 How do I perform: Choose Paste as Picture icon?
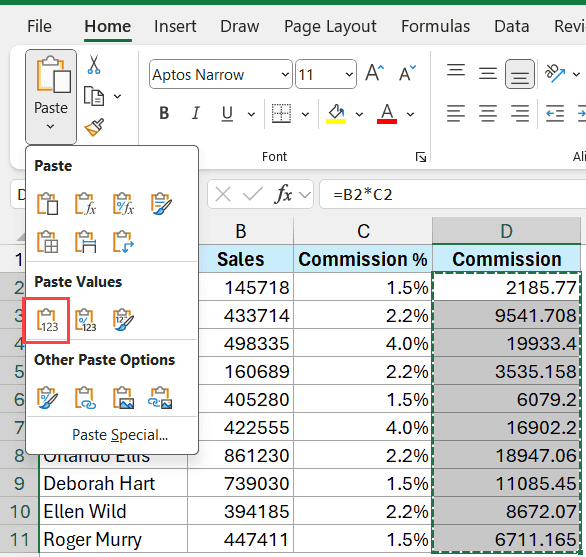[x=123, y=398]
